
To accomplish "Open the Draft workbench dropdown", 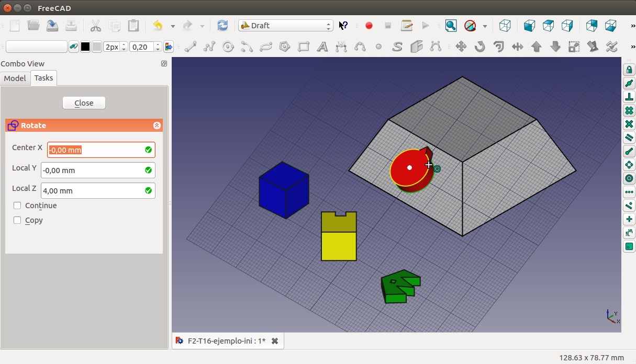I will [x=285, y=25].
